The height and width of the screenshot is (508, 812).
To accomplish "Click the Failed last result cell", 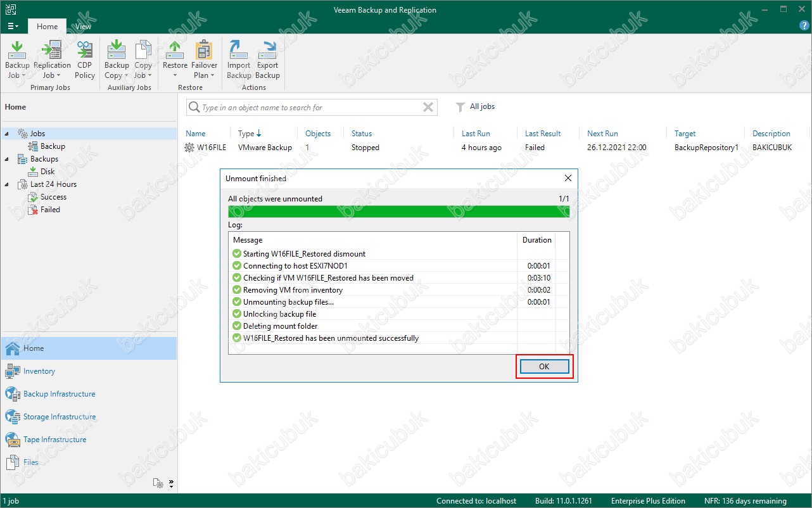I will point(535,148).
